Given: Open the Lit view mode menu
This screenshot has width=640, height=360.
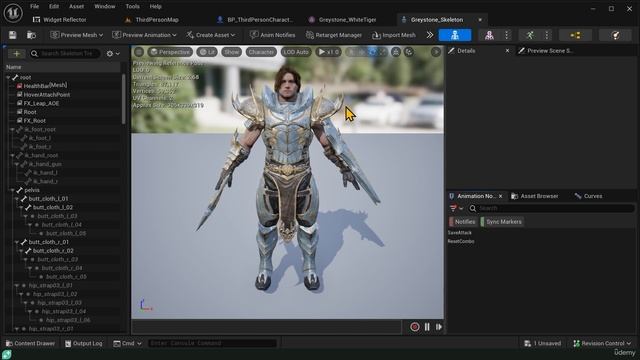Looking at the screenshot, I should pos(207,52).
